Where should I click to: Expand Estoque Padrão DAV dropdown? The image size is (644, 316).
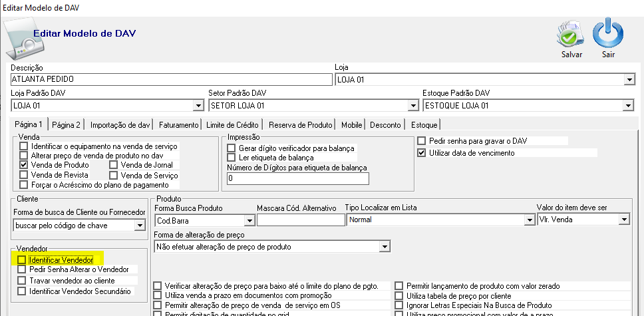pos(628,106)
